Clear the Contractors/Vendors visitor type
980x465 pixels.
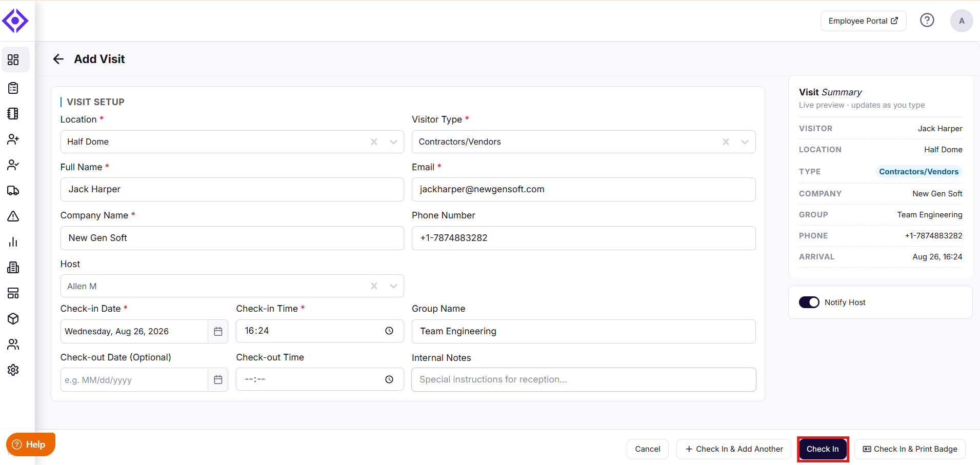point(726,142)
